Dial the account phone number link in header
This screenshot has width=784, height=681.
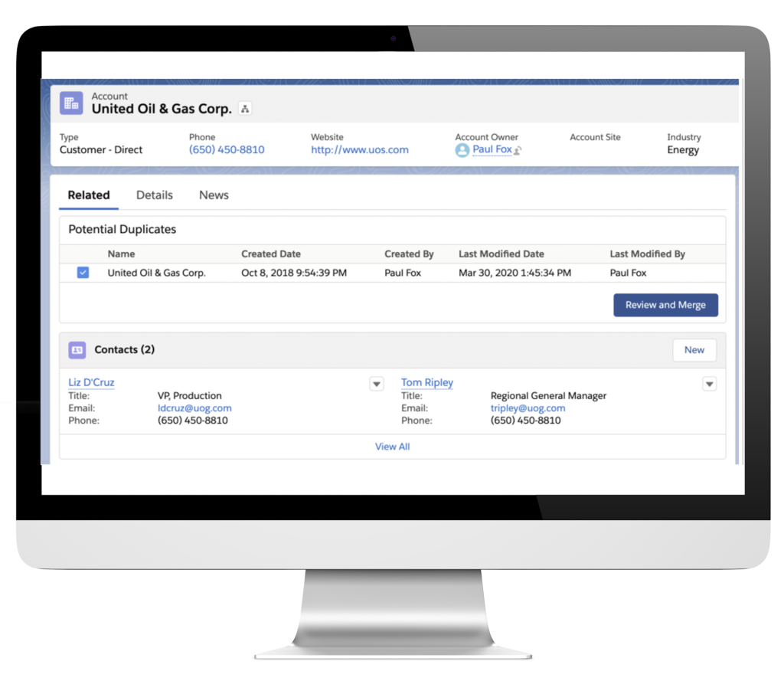[x=227, y=150]
